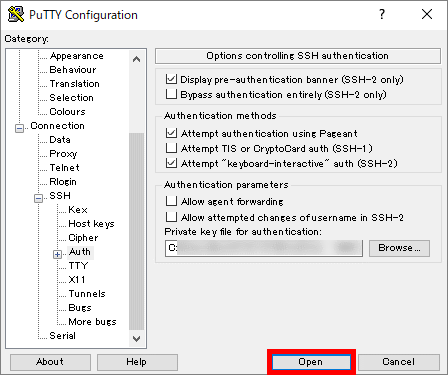Click the Open button to start session
Image resolution: width=448 pixels, height=375 pixels.
click(x=311, y=362)
